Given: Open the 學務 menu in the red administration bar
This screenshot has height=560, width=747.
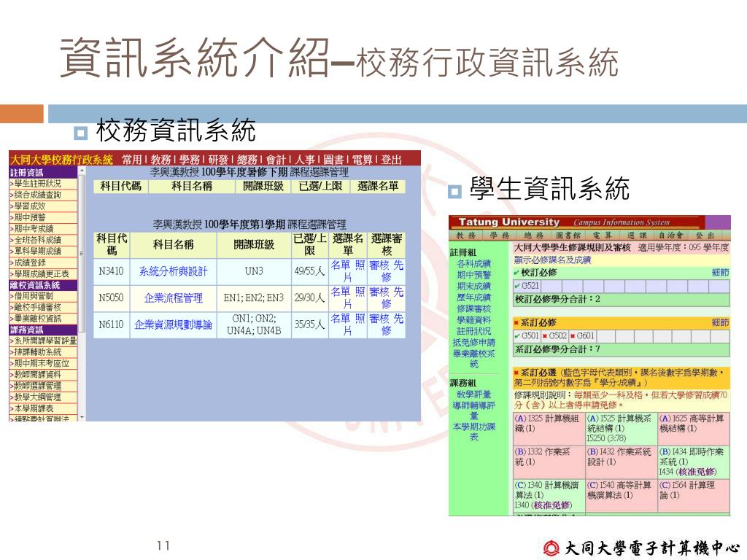Looking at the screenshot, I should tap(189, 160).
